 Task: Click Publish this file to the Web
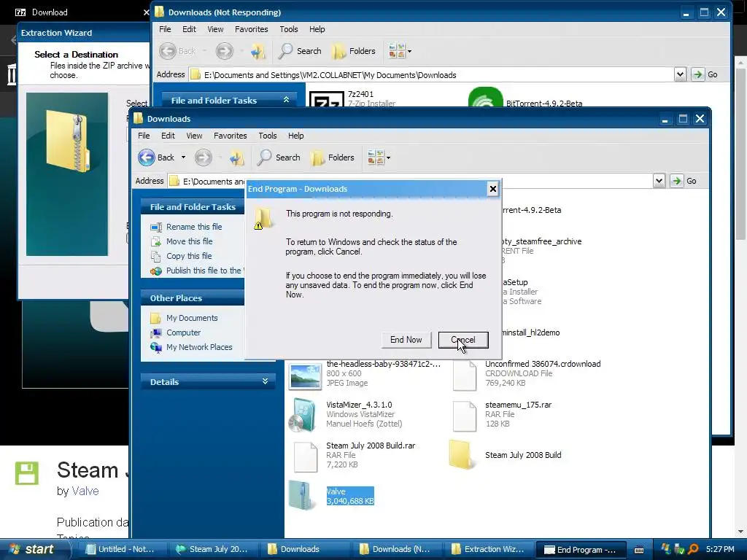coord(205,271)
